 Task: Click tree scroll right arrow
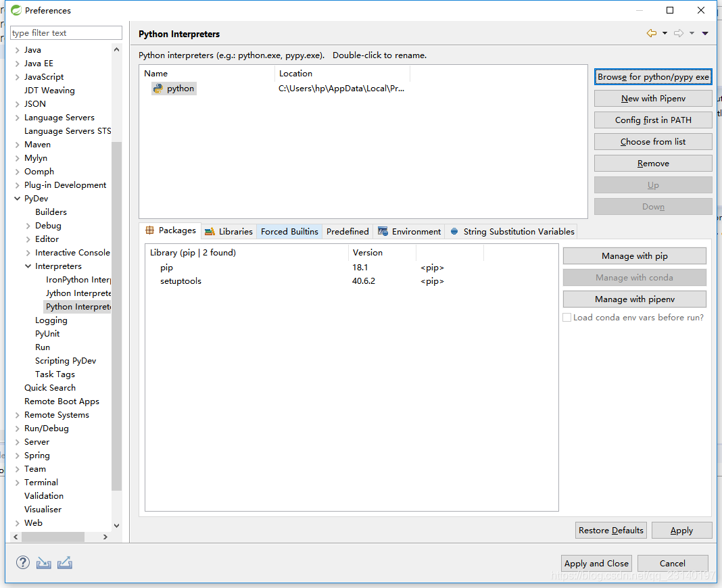105,537
